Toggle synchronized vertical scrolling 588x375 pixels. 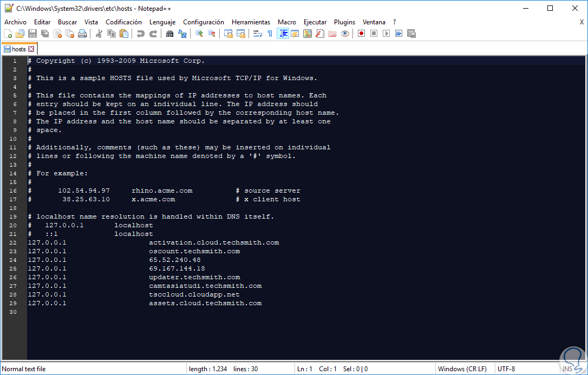pos(228,34)
